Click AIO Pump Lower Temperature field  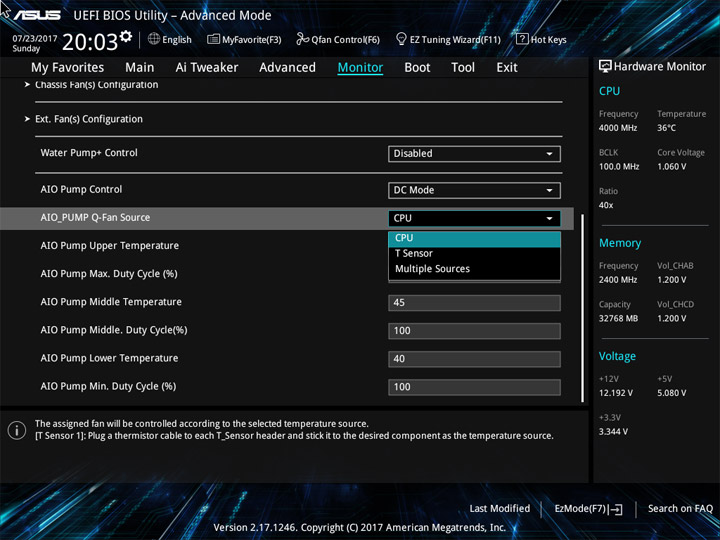[x=474, y=359]
